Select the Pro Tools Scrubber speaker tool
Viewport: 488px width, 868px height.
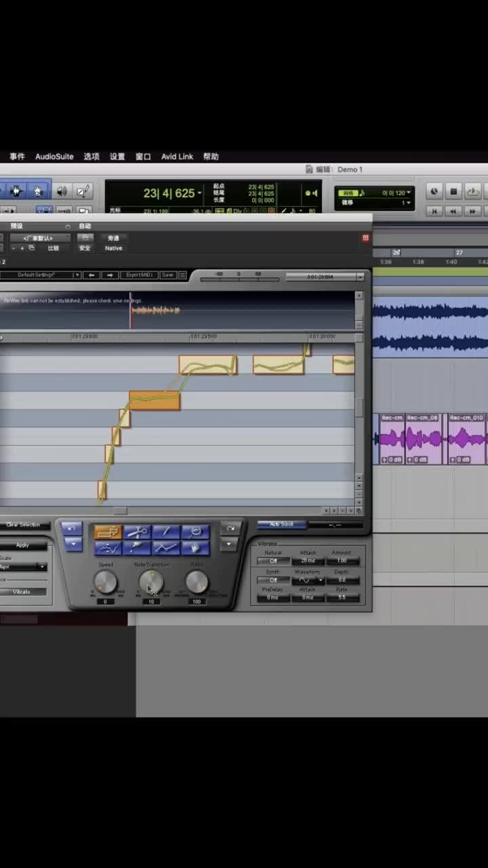tap(62, 191)
